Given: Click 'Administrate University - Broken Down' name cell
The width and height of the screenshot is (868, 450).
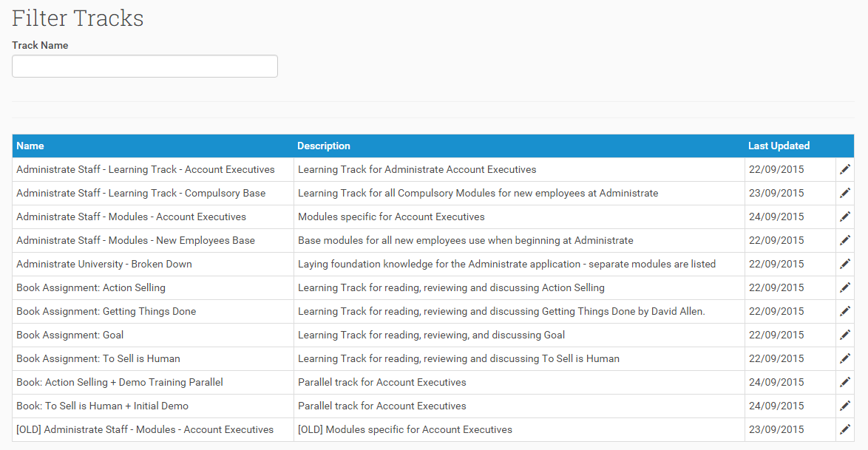Looking at the screenshot, I should coord(104,264).
